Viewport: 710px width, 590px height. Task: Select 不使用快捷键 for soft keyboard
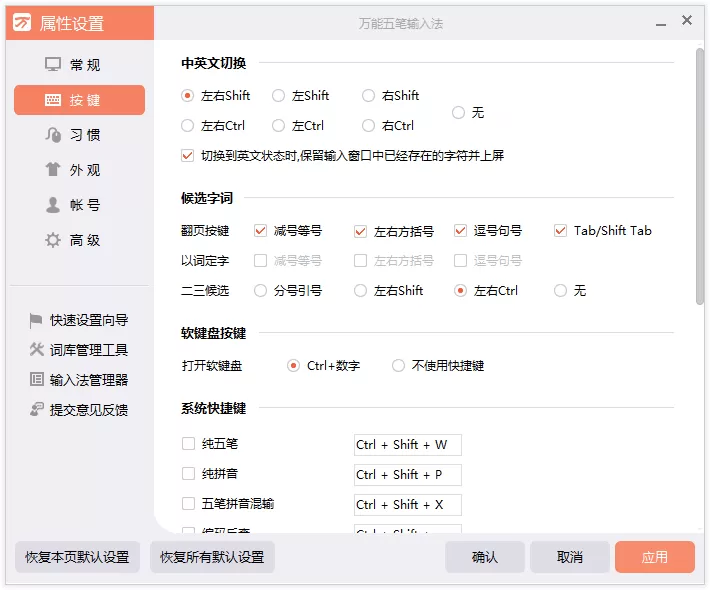(x=398, y=365)
